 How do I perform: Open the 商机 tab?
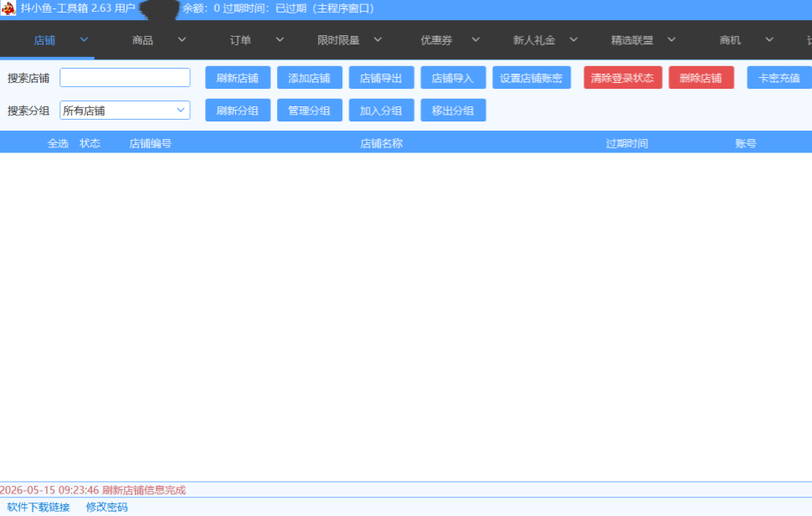(730, 40)
